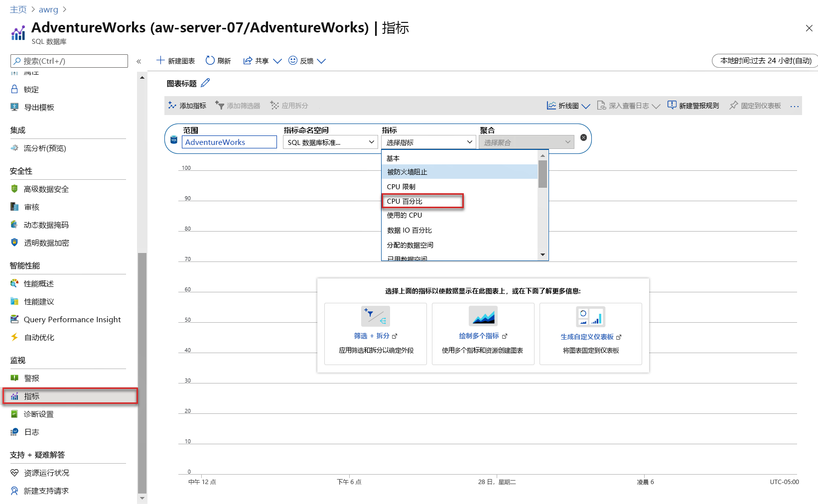Click the lock icon for 锁定
818x504 pixels.
click(x=14, y=89)
